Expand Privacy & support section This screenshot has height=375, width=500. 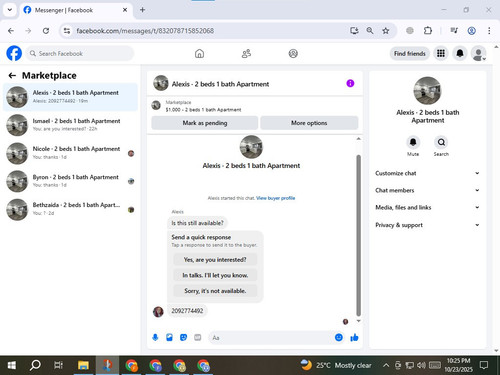coord(427,225)
